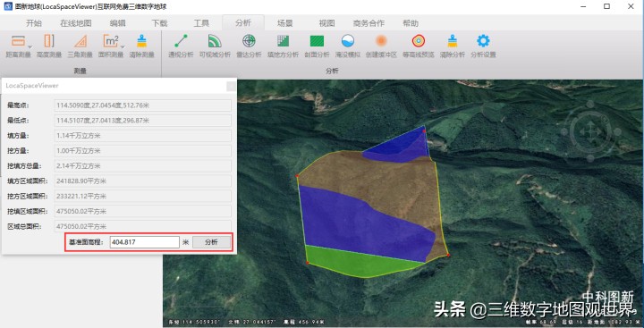Select the 面积测量 area measure tool
The width and height of the screenshot is (644, 328).
(x=111, y=46)
